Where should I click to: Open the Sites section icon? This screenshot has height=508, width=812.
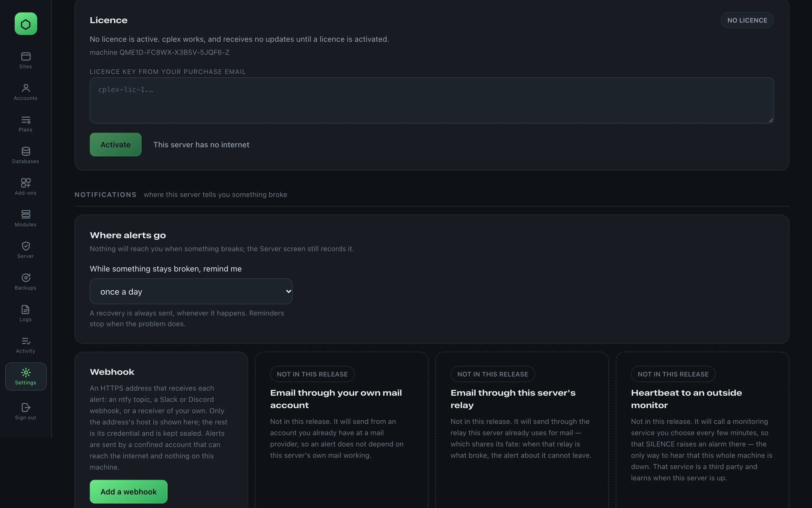[26, 56]
